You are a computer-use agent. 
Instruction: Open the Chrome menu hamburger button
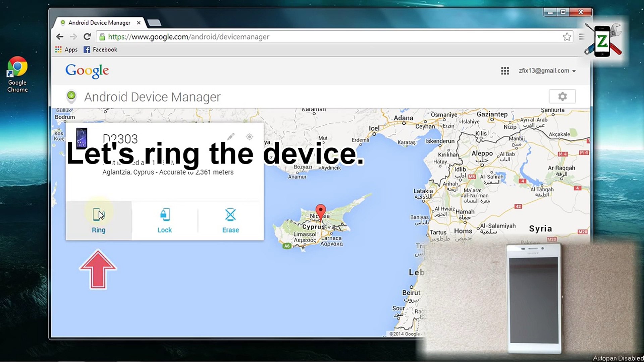(x=582, y=37)
